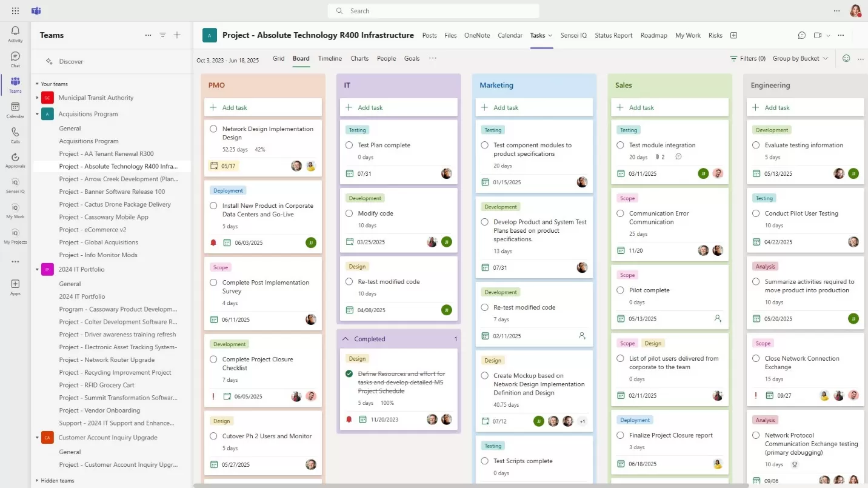Image resolution: width=868 pixels, height=488 pixels.
Task: Open the Filters (0) dropdown
Action: click(748, 58)
